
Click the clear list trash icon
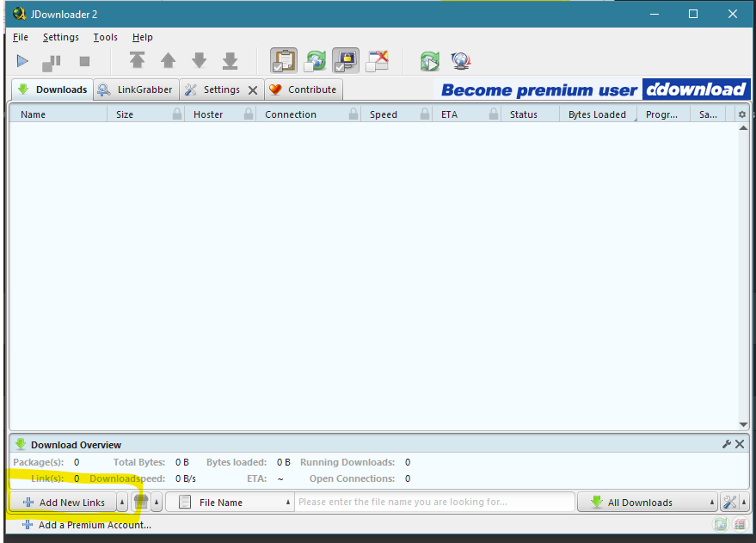141,503
